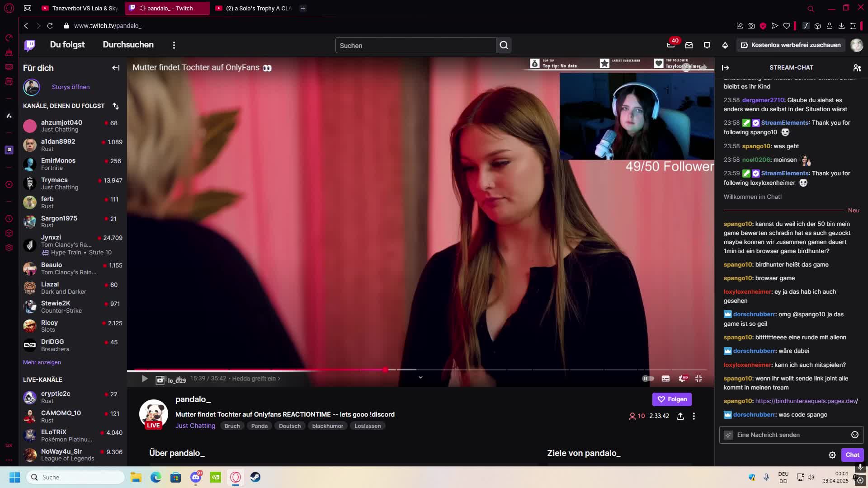
Task: Open Opera sidebar settings gear icon
Action: coord(9,248)
